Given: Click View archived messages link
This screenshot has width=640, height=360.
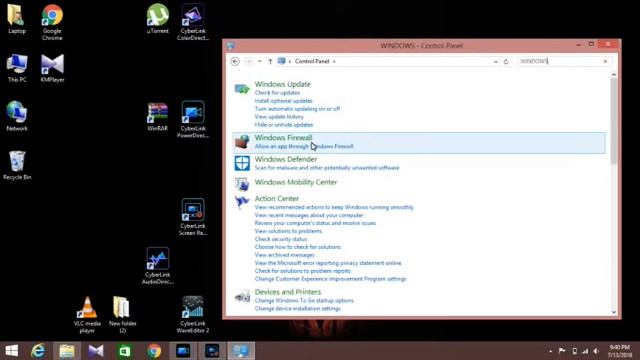Looking at the screenshot, I should tap(284, 255).
